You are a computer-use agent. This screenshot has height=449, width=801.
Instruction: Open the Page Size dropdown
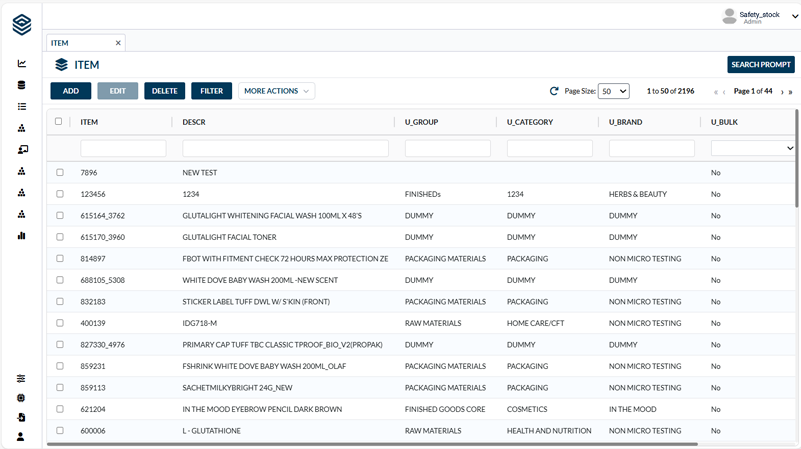[x=614, y=91]
